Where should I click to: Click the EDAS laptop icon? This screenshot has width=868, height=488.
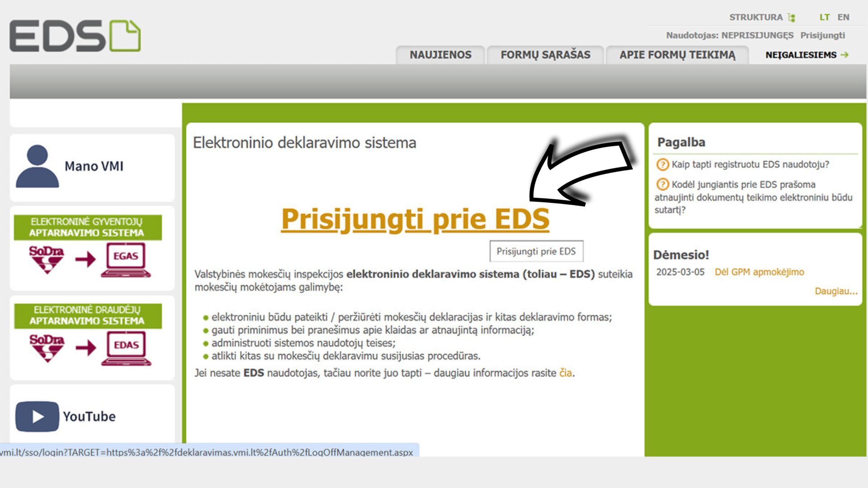(126, 348)
